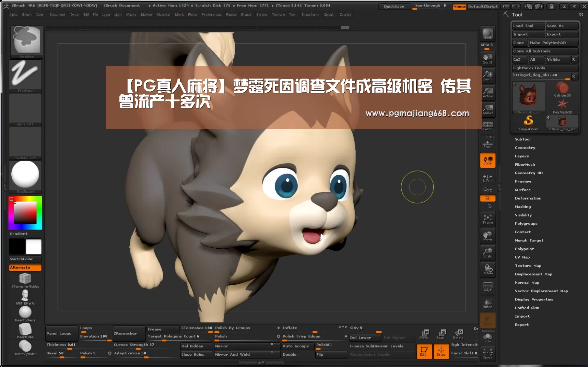This screenshot has height=367, width=588.
Task: Expand the Display Properties section
Action: [x=534, y=299]
